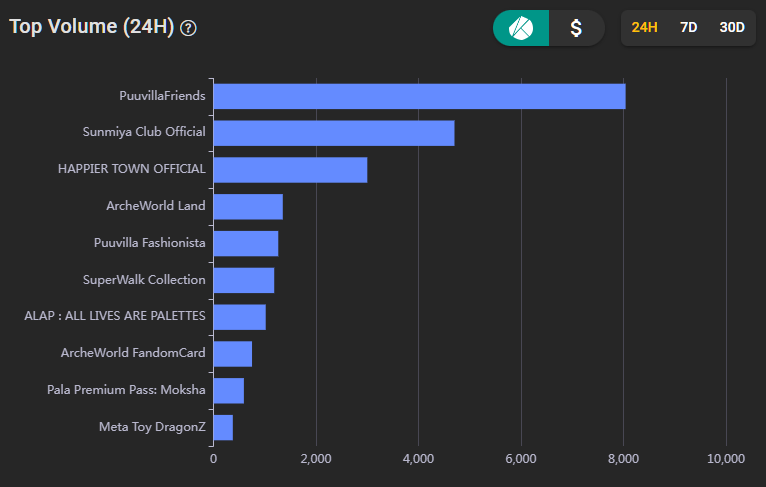This screenshot has width=766, height=487.
Task: Click the 8,000 axis value
Action: (x=624, y=459)
